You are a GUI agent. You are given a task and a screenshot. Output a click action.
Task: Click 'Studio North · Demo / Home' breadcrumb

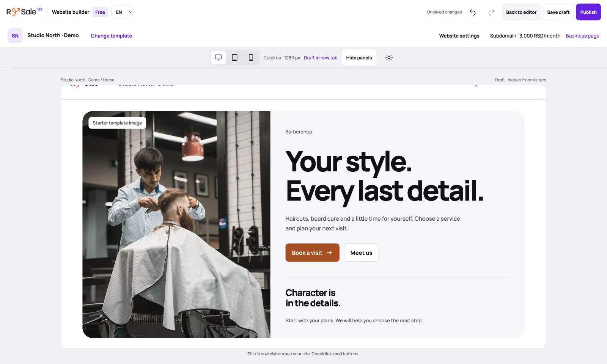87,80
